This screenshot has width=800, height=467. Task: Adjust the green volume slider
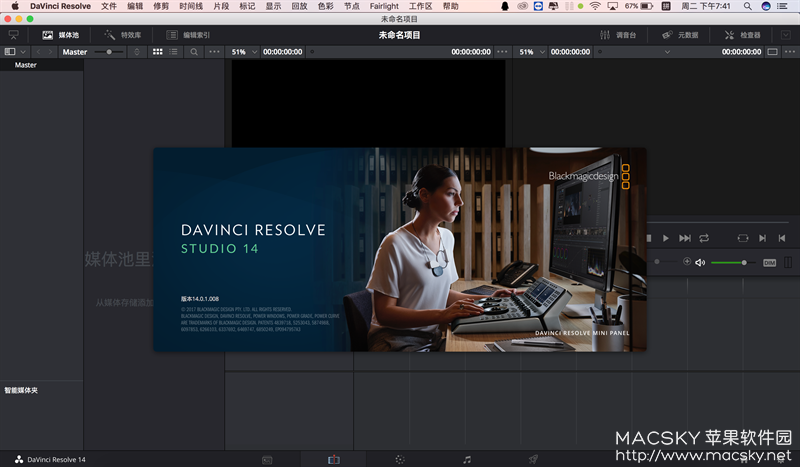pyautogui.click(x=733, y=262)
